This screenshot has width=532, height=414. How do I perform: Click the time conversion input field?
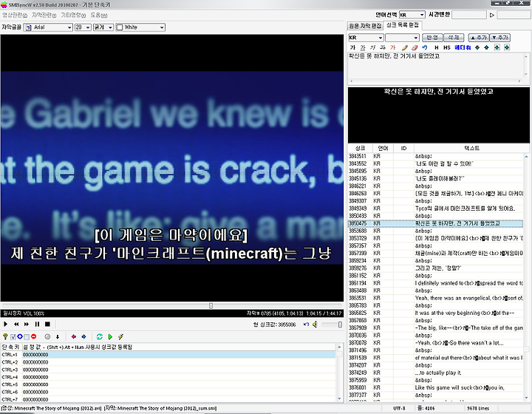point(469,15)
